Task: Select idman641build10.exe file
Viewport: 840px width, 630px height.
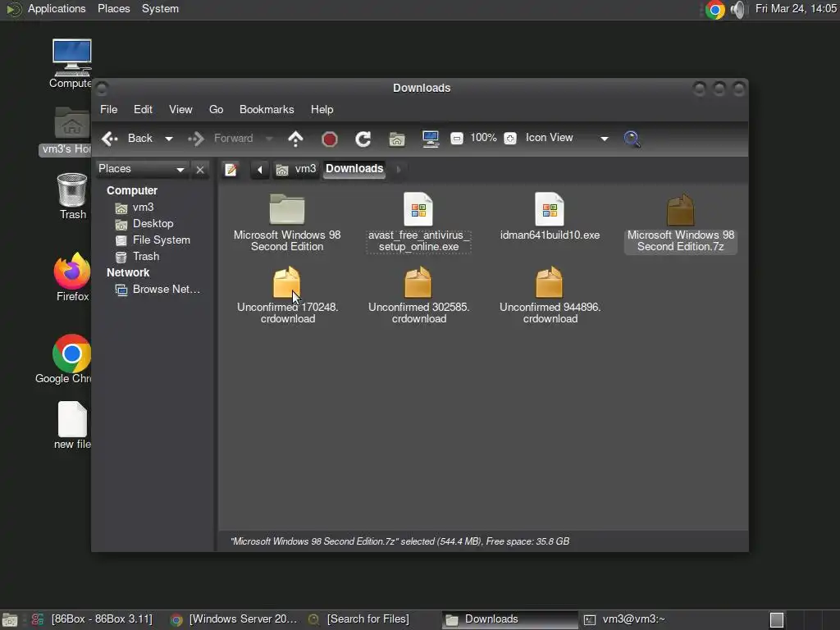Action: pos(550,217)
